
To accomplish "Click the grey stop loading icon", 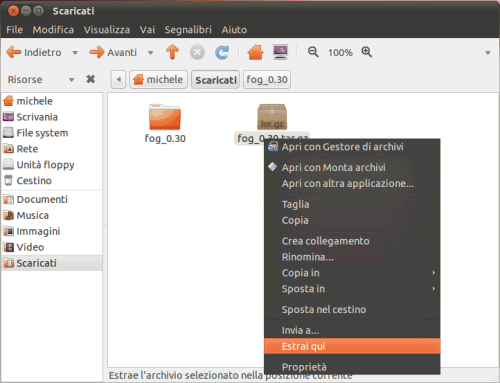I will [x=197, y=52].
